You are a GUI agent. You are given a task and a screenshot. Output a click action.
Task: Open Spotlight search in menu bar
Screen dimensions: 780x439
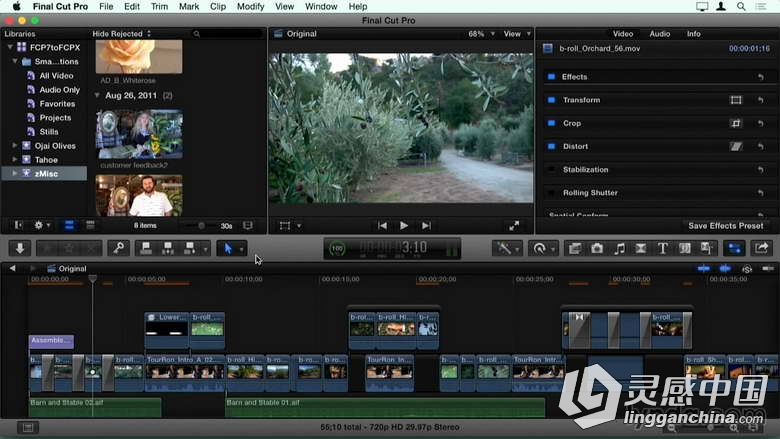741,6
